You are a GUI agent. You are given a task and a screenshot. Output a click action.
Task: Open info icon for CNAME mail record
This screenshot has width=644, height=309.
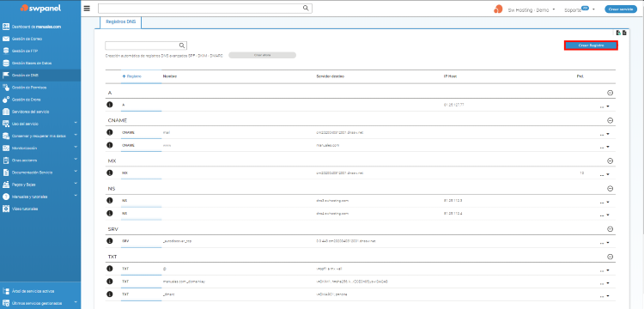[x=110, y=132]
